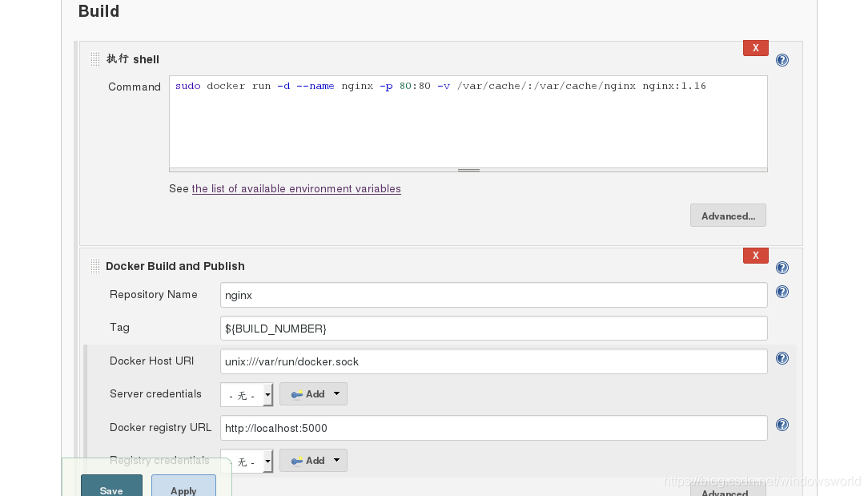The image size is (868, 496).
Task: Show help for Docker registry URL field
Action: 782,425
